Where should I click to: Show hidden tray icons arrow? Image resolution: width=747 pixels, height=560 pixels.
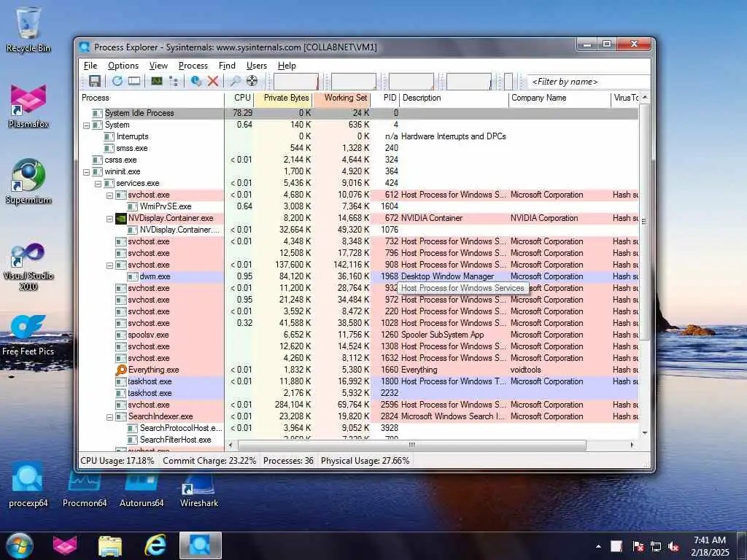pyautogui.click(x=598, y=546)
